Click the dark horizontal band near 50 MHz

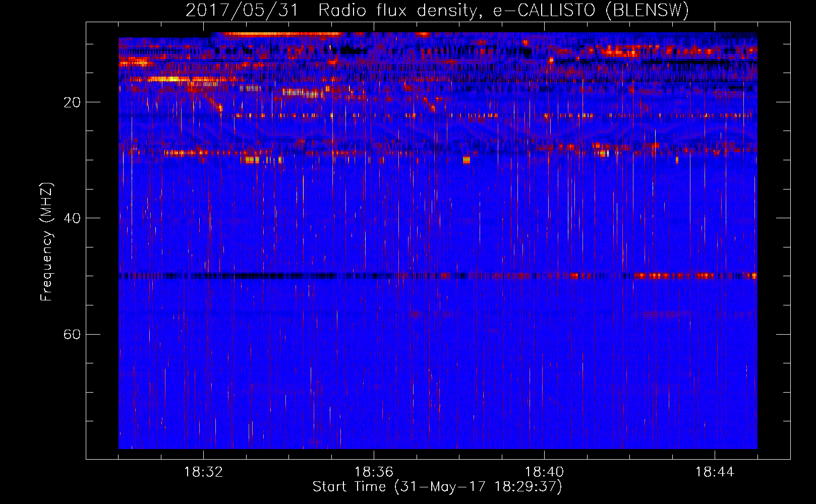click(x=438, y=276)
